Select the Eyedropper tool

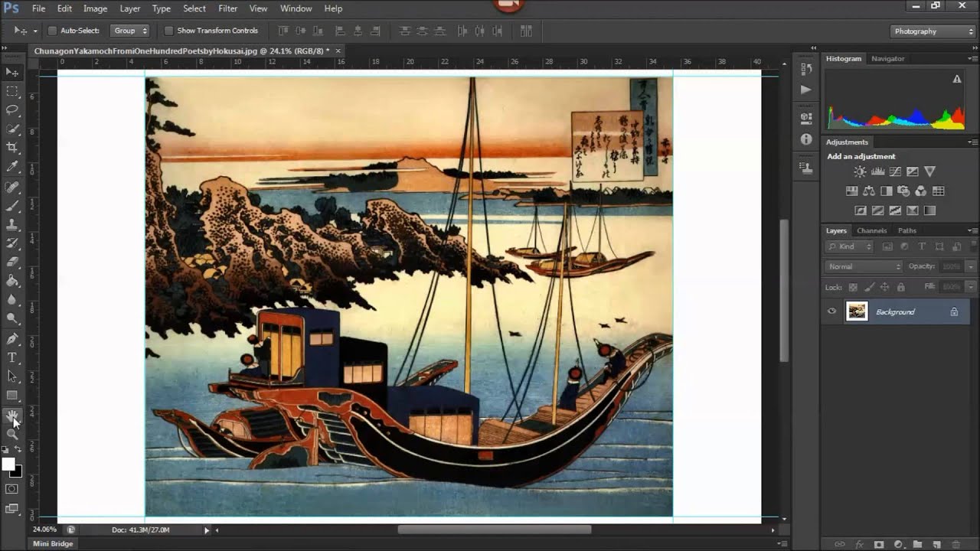pyautogui.click(x=12, y=167)
